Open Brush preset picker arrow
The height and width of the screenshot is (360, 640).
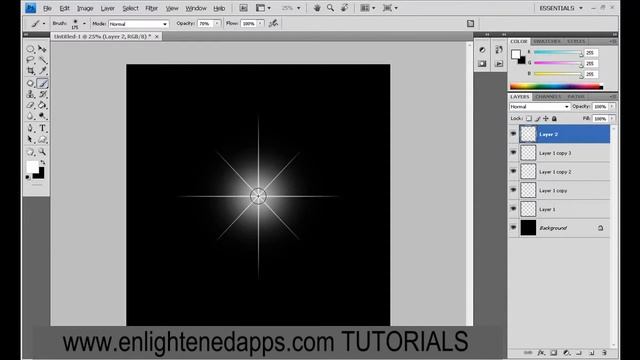[84, 24]
